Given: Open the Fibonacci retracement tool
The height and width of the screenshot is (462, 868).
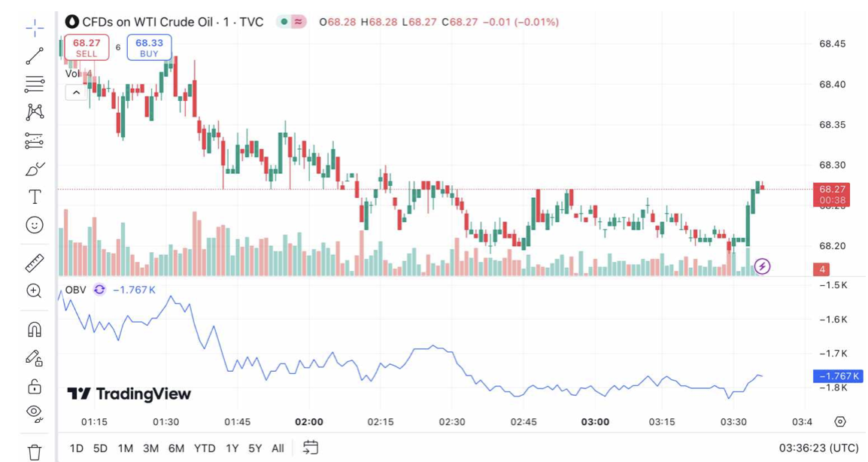Looking at the screenshot, I should click(35, 84).
